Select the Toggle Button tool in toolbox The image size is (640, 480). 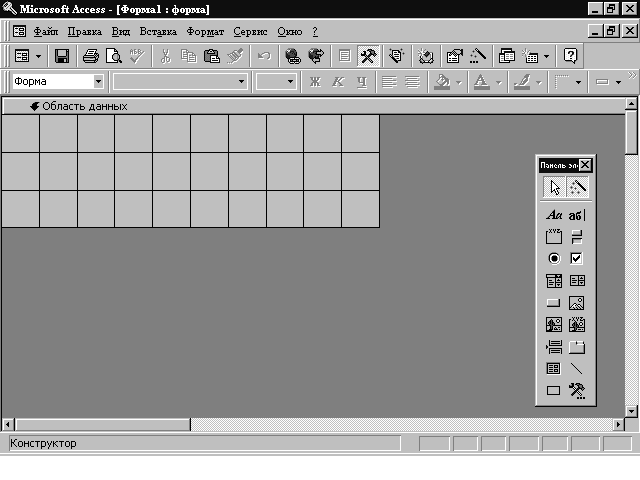577,237
